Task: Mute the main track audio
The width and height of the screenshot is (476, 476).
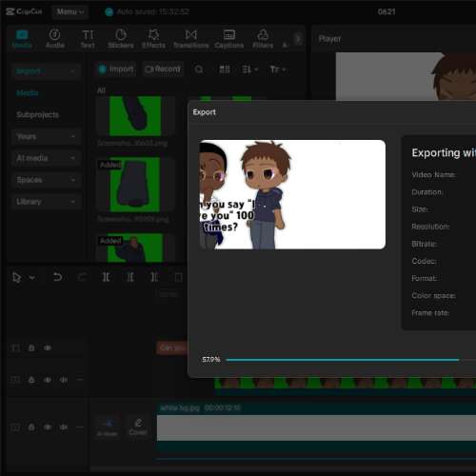Action: [x=64, y=427]
